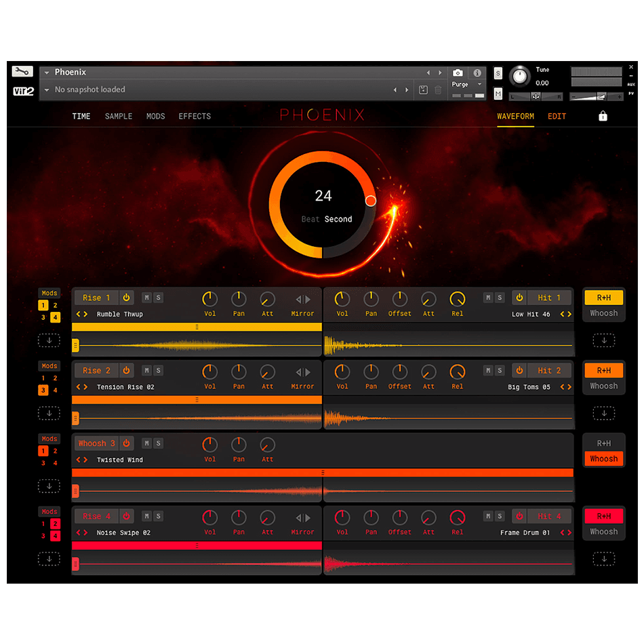The width and height of the screenshot is (644, 644).
Task: Click the Rise 2 Mirror icon
Action: (x=303, y=372)
